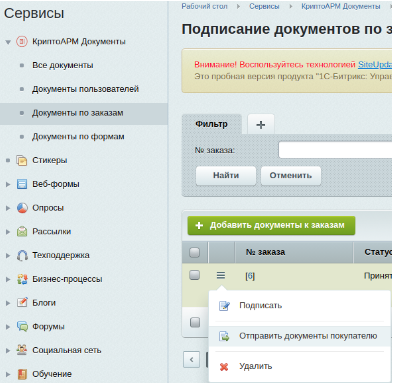Tick the checkbox in the table footer row

pyautogui.click(x=195, y=322)
